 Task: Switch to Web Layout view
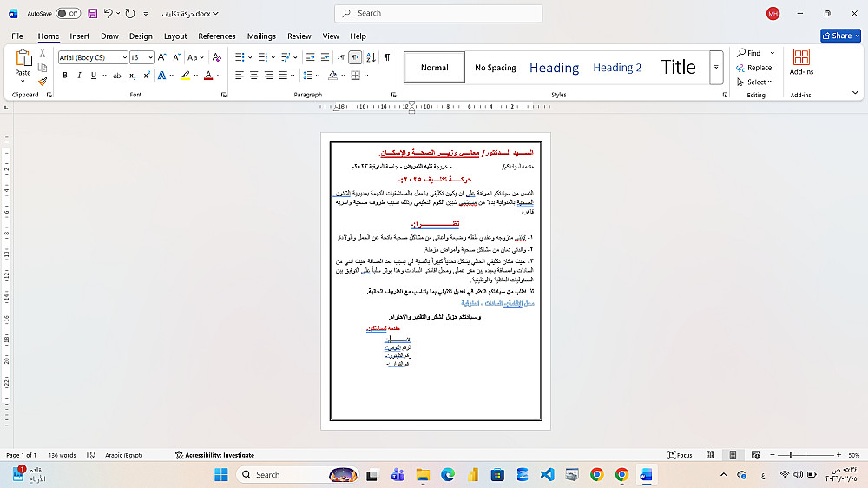click(756, 455)
